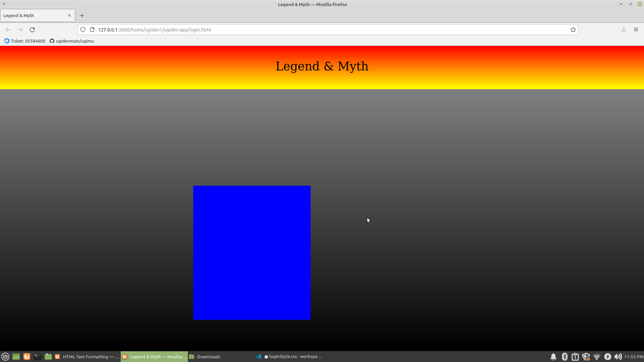Open the notifications bell

tap(553, 357)
